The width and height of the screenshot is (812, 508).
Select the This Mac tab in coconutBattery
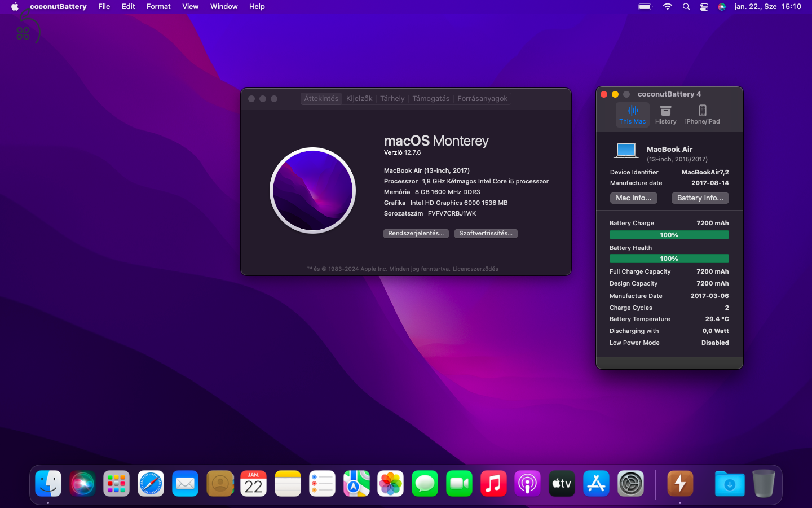tap(633, 115)
